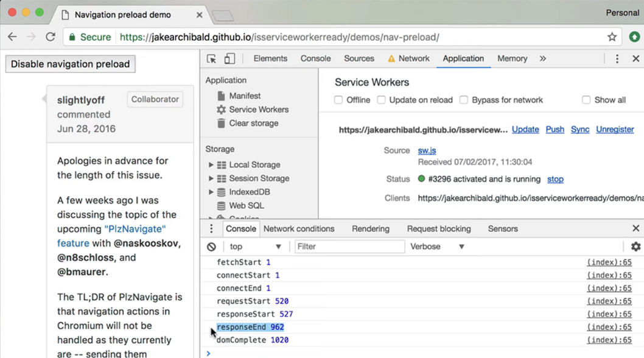Bookmark this page with the star icon

point(612,37)
